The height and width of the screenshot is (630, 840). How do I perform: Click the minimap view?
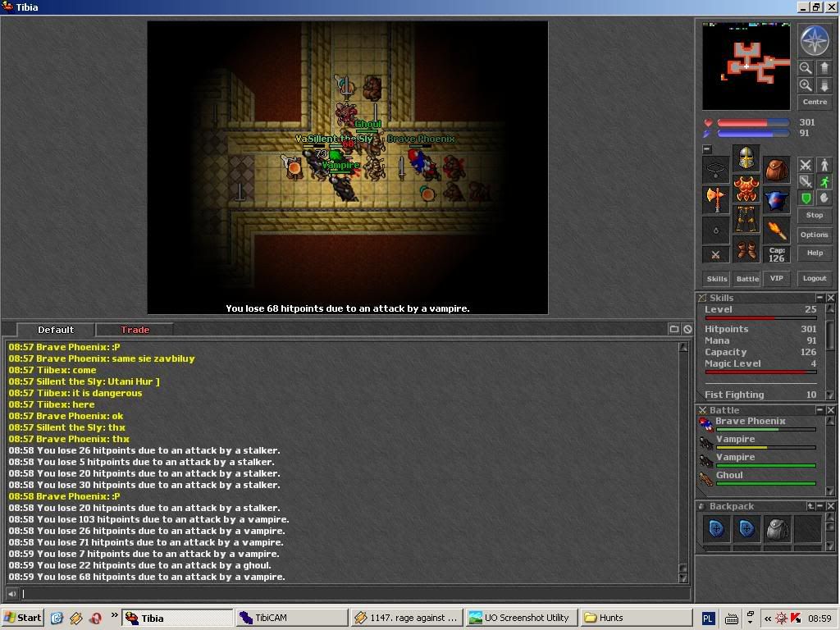pyautogui.click(x=746, y=66)
